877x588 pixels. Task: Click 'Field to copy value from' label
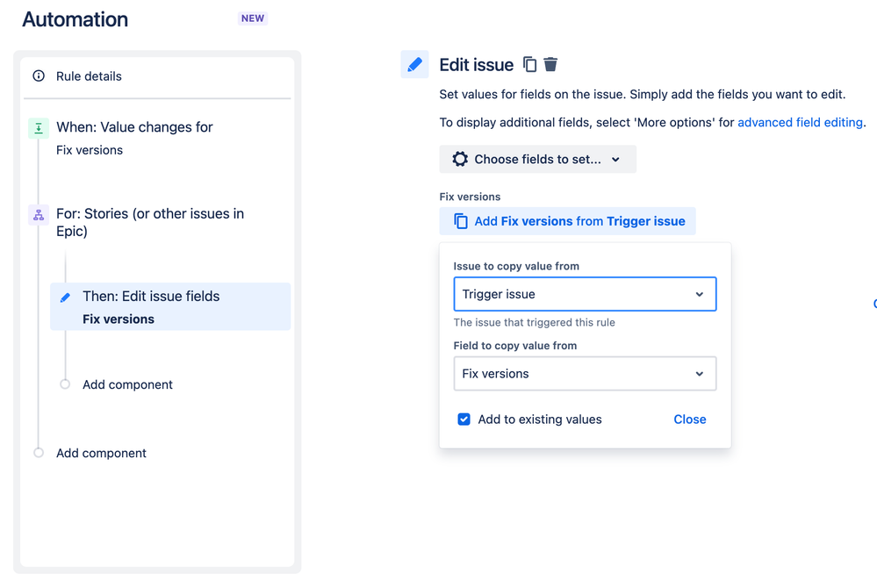pyautogui.click(x=515, y=346)
